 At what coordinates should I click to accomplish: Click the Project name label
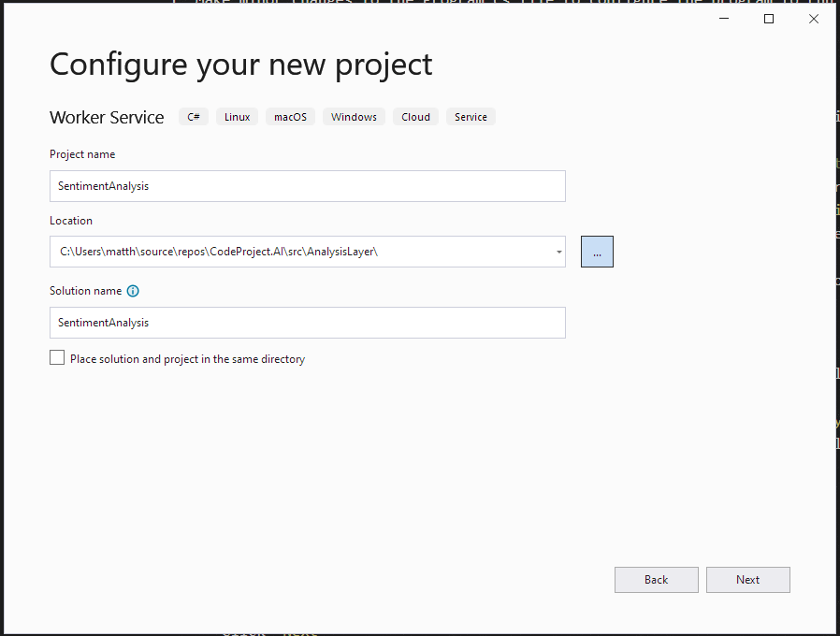[82, 154]
